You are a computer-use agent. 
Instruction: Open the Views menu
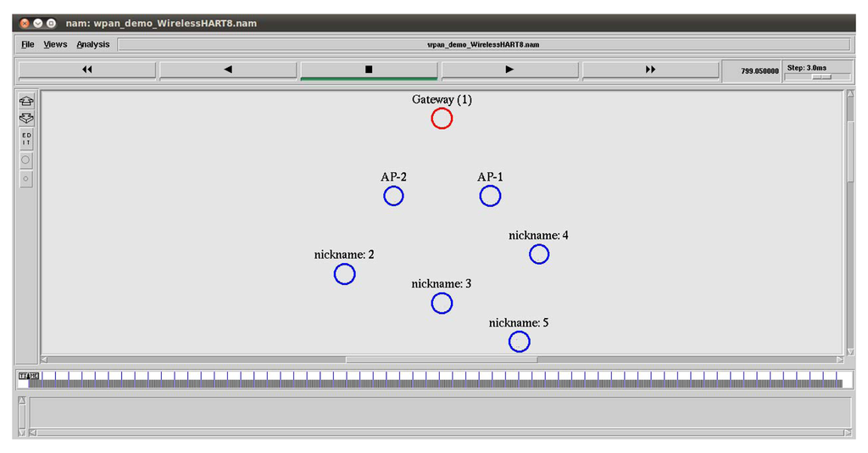(x=55, y=44)
